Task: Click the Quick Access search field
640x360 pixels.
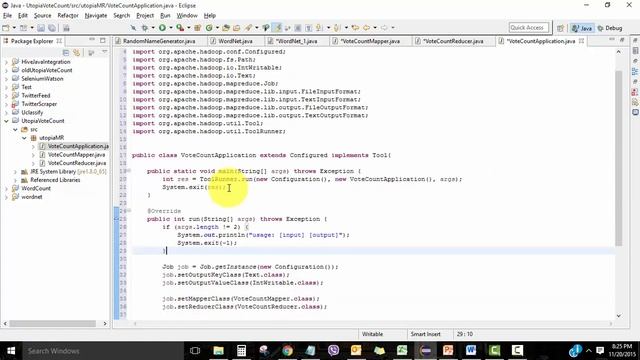Action: point(529,28)
